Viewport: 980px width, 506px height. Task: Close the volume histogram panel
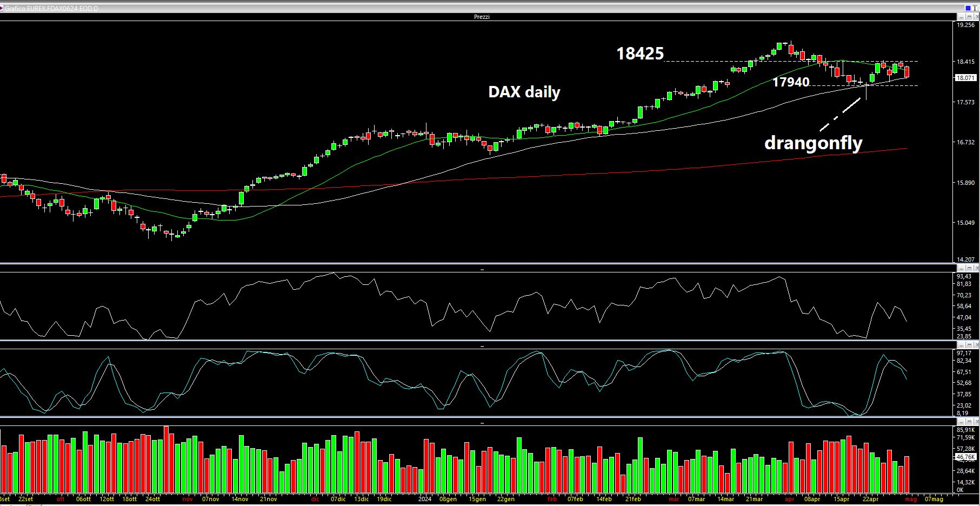[976, 422]
